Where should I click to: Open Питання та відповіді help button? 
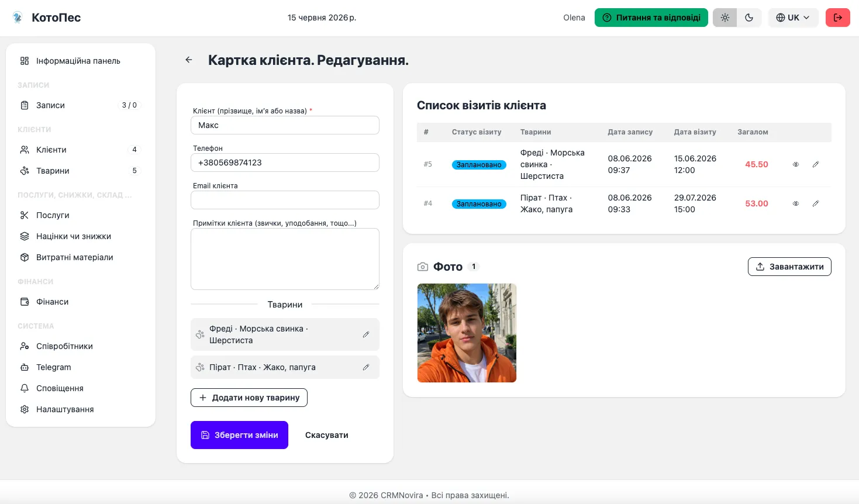pos(651,18)
